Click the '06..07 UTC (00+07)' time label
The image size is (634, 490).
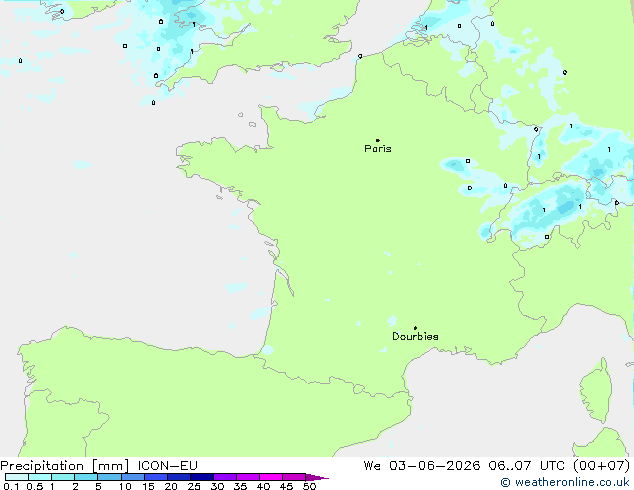click(559, 465)
